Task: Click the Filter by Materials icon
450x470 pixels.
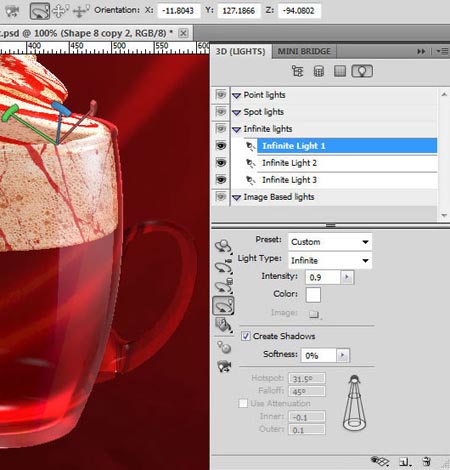Action: (x=340, y=71)
